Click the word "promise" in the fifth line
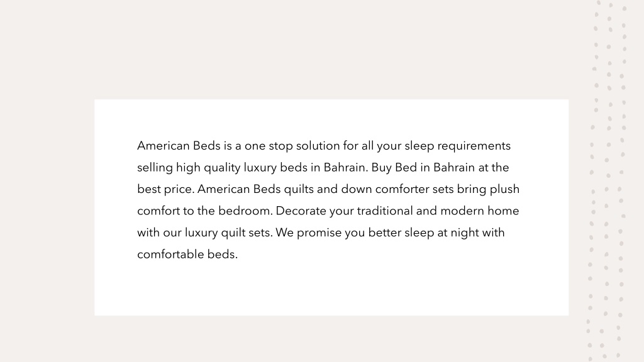Screen dimensions: 644x362 [319, 233]
